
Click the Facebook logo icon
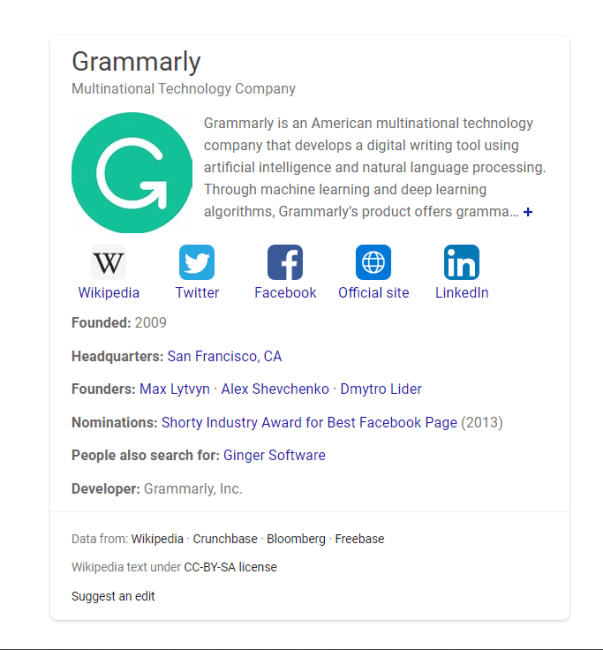pyautogui.click(x=285, y=263)
